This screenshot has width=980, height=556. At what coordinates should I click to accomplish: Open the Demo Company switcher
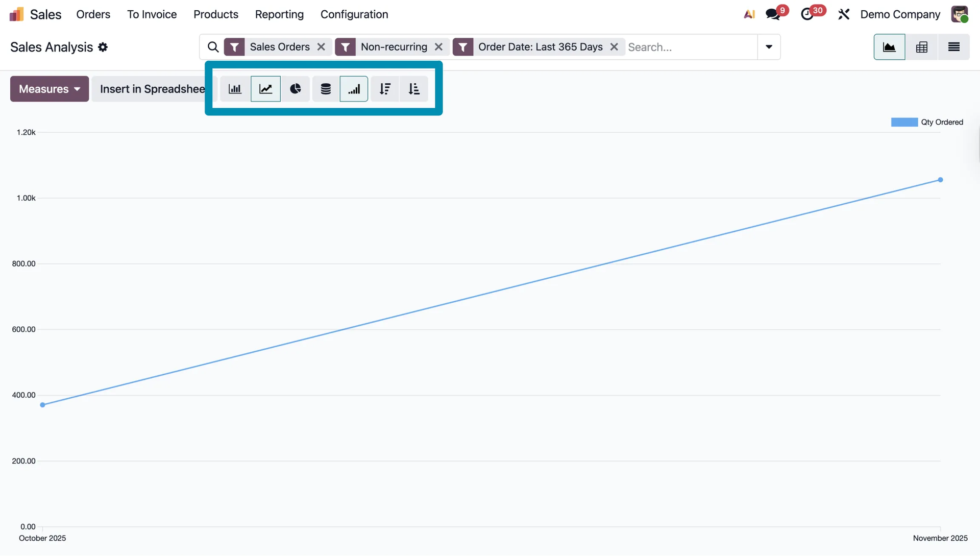coord(900,14)
